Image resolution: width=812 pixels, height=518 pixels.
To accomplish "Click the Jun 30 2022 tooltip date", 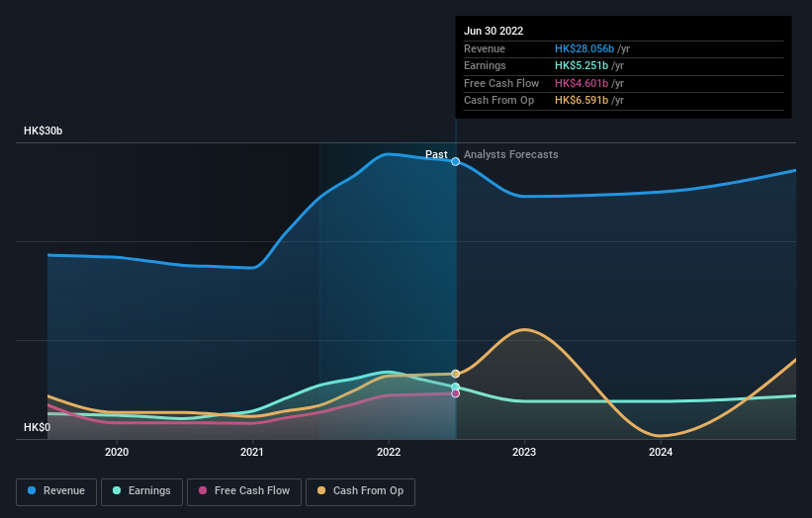I will [x=494, y=31].
